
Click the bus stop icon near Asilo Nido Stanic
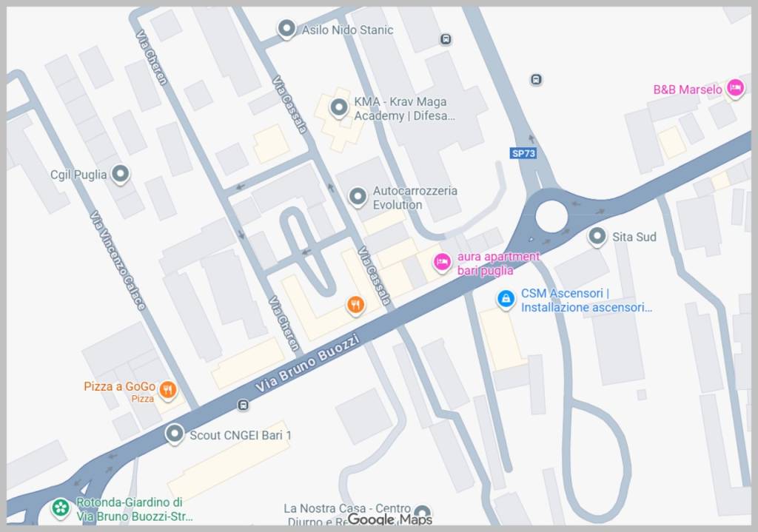click(x=446, y=39)
